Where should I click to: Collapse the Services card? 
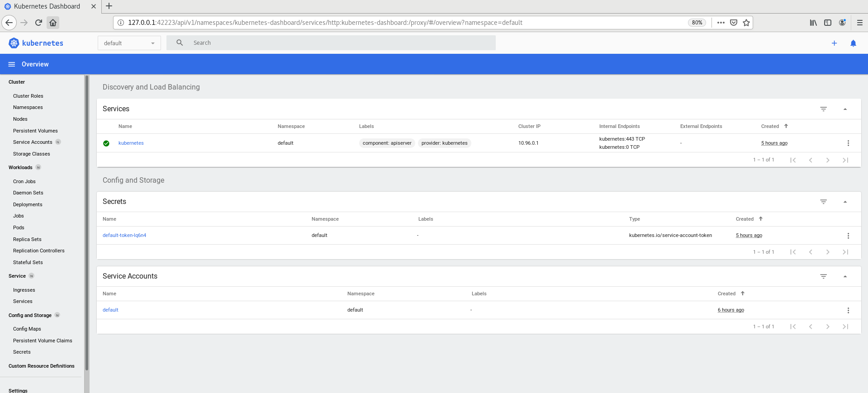click(x=845, y=109)
